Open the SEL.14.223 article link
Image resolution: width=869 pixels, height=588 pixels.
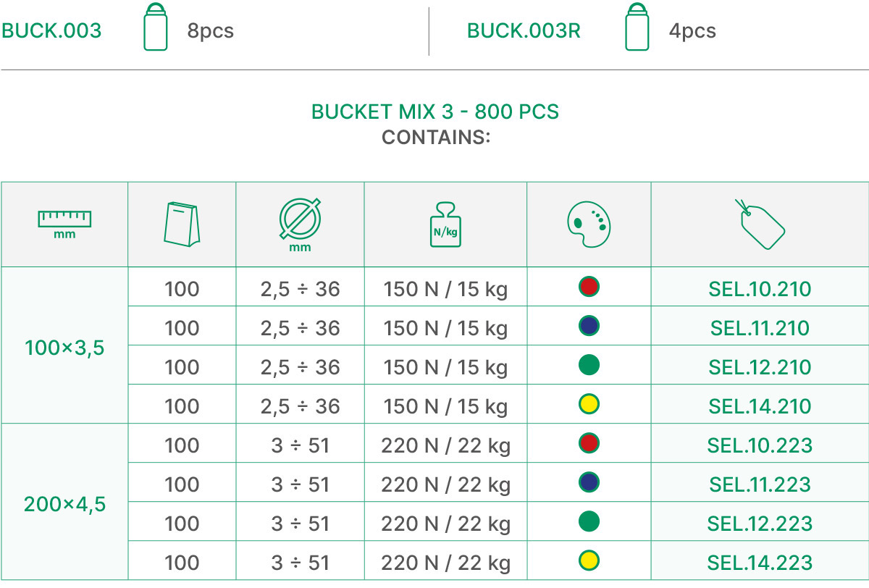[760, 563]
